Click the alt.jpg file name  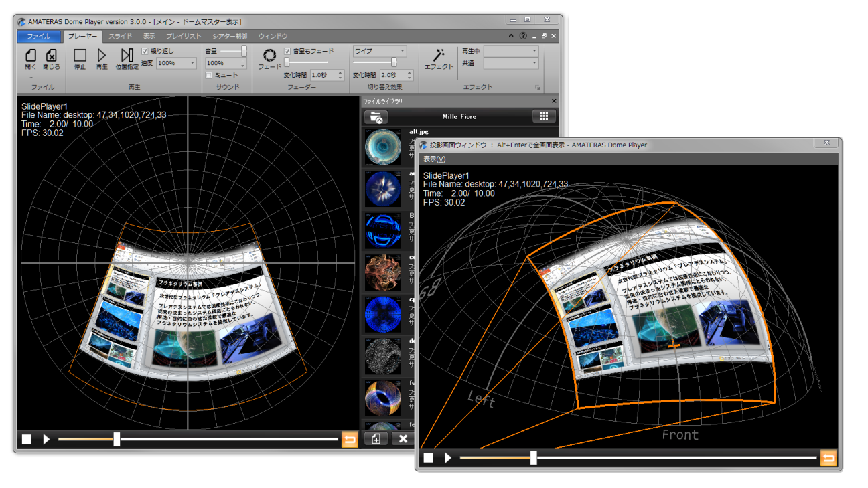coord(418,132)
